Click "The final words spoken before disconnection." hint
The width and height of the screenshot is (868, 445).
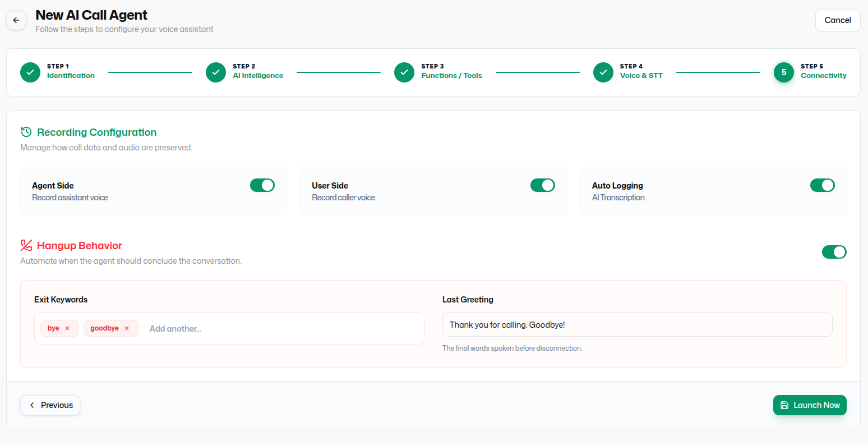(513, 348)
